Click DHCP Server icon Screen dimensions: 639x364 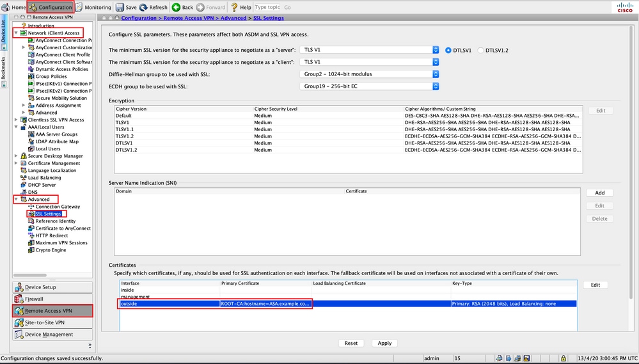pyautogui.click(x=24, y=185)
